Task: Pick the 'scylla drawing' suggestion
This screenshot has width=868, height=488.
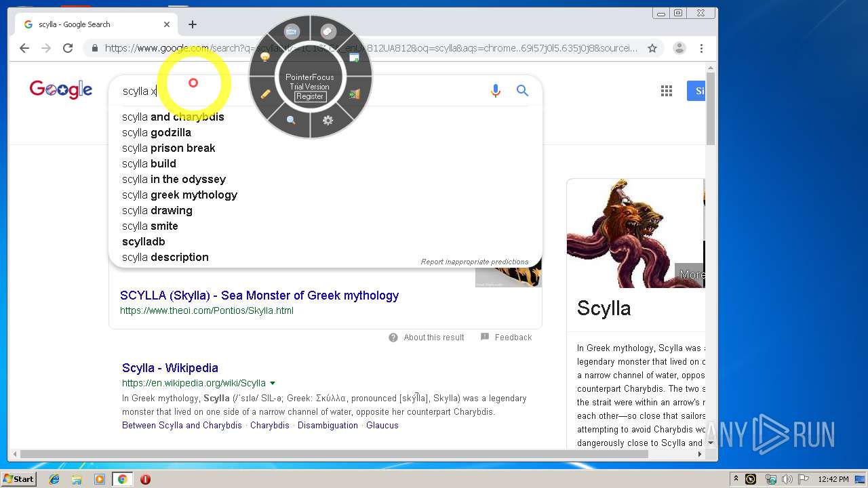Action: point(157,210)
